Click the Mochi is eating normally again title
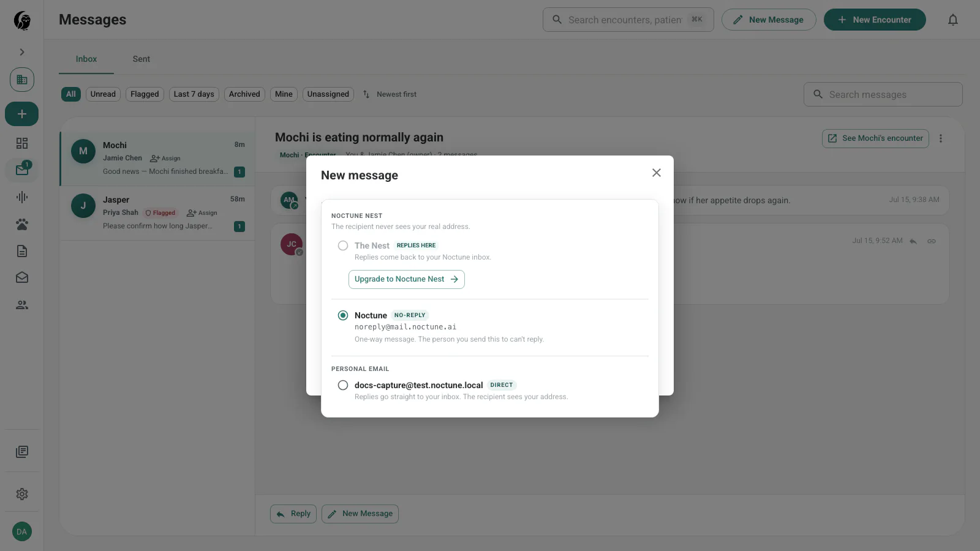 click(x=359, y=138)
